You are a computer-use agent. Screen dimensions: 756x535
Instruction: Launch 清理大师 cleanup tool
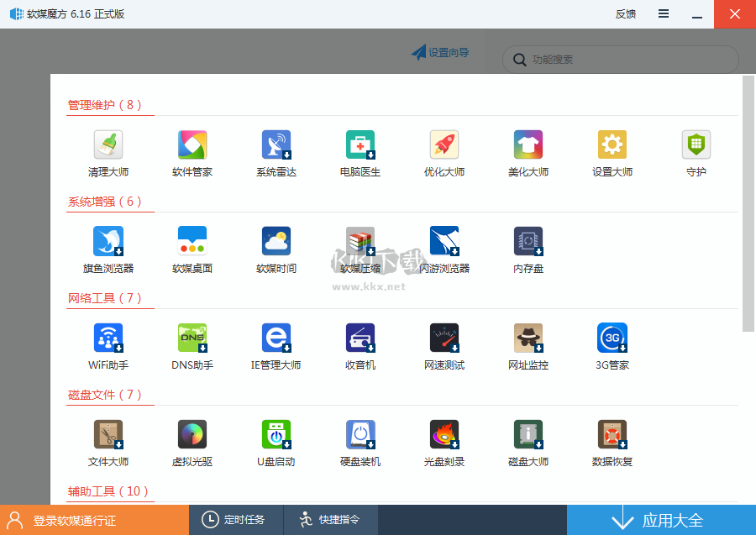(108, 153)
